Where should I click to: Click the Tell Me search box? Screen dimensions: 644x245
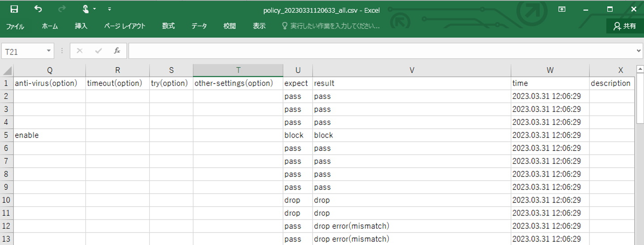coord(331,26)
